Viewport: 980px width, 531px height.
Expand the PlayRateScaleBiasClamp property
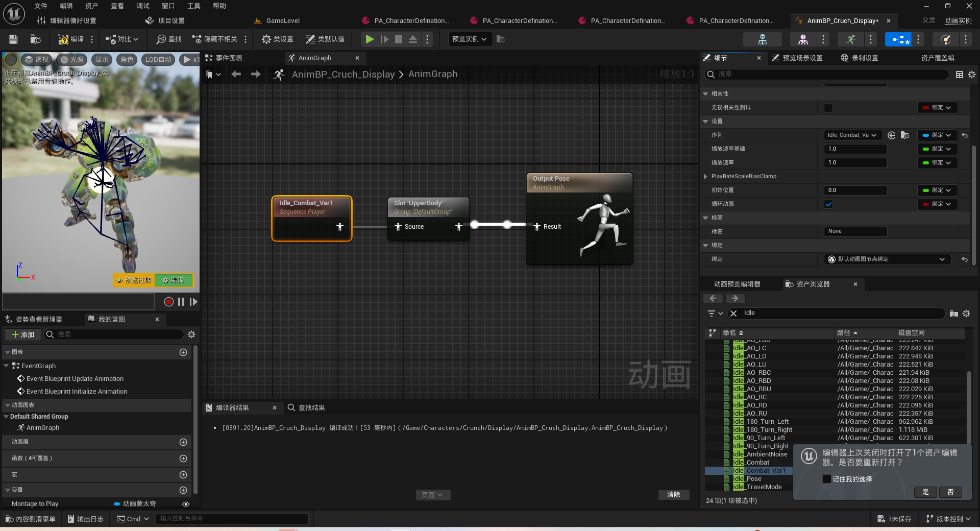click(705, 177)
